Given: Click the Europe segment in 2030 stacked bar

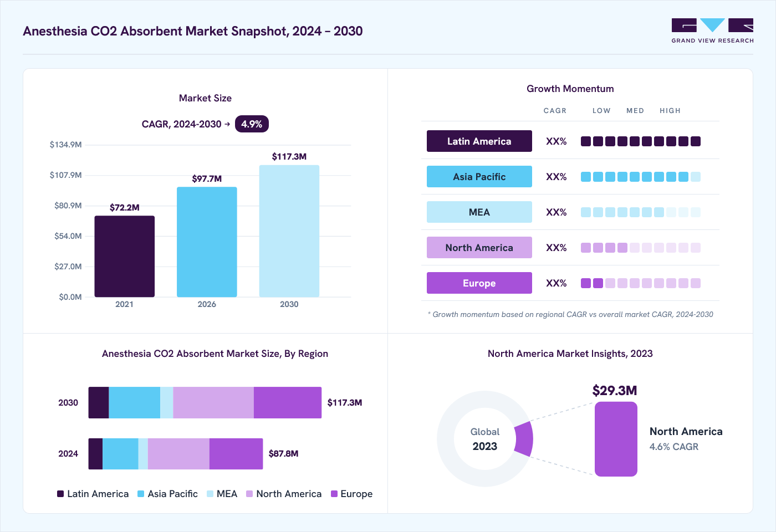Looking at the screenshot, I should tap(288, 403).
